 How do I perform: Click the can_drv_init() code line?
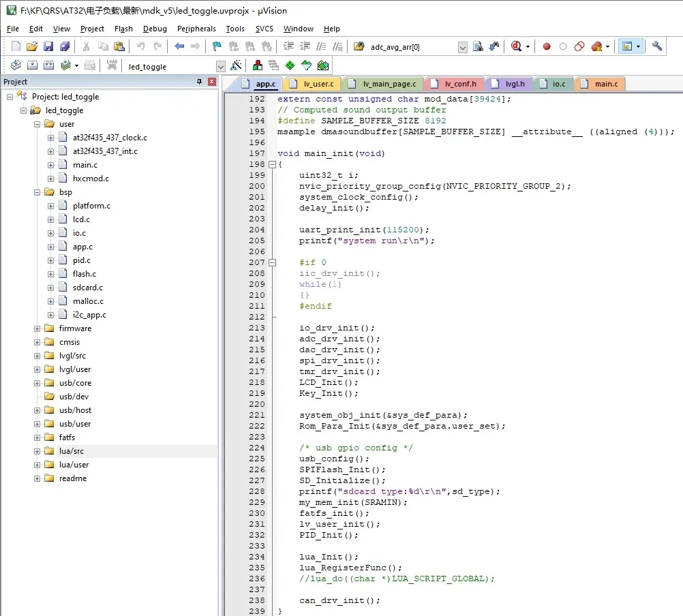339,601
